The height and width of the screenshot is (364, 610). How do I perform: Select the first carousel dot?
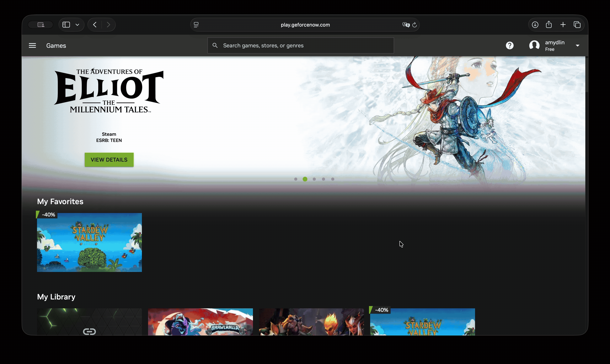[296, 179]
